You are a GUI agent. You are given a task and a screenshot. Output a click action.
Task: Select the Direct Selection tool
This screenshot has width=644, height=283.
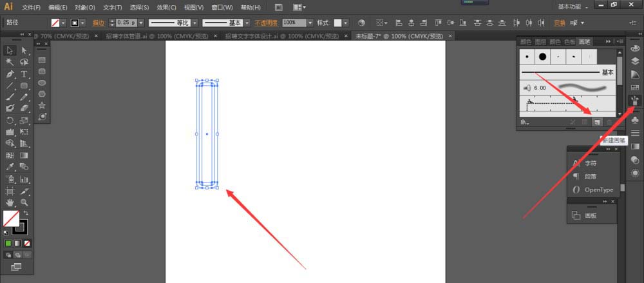tap(24, 50)
